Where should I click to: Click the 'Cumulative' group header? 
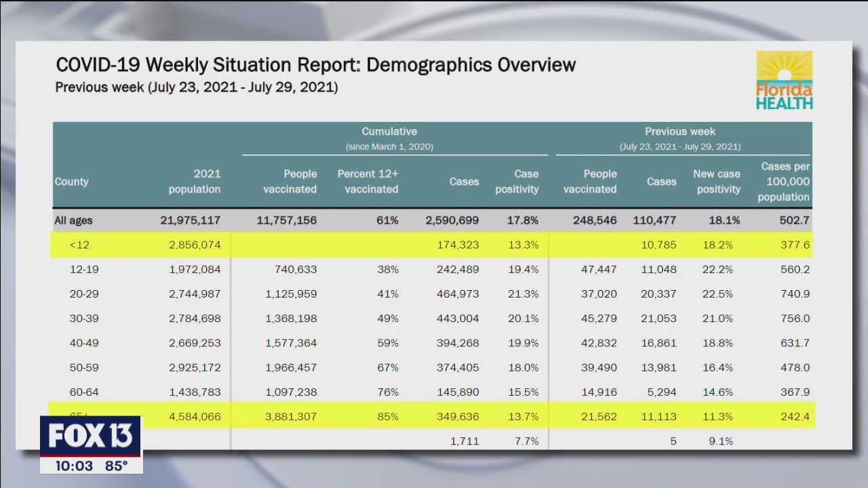click(389, 131)
